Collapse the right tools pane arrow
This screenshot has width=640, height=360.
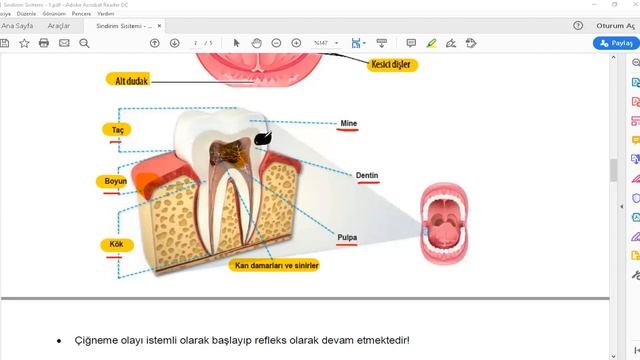coord(622,207)
